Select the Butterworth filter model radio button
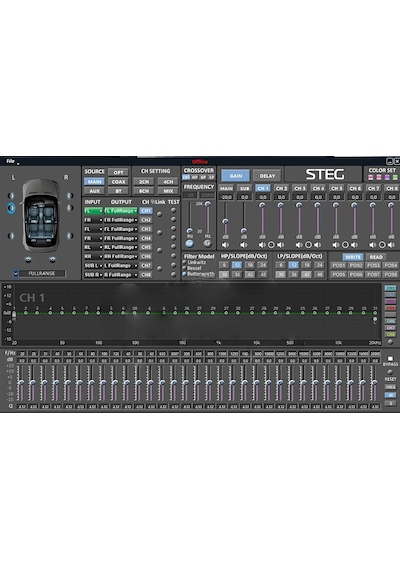Image resolution: width=400 pixels, height=570 pixels. [184, 274]
